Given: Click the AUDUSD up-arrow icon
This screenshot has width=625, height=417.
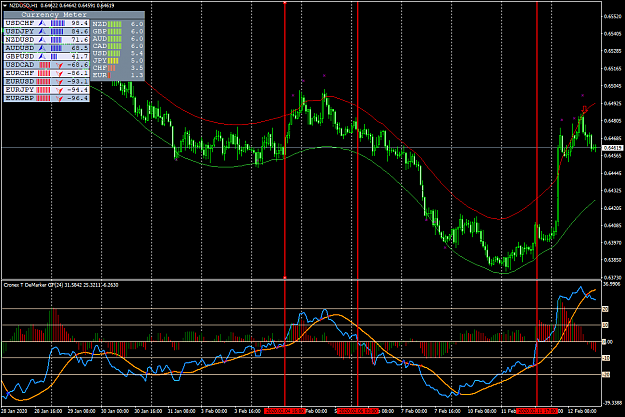Looking at the screenshot, I should [42, 48].
